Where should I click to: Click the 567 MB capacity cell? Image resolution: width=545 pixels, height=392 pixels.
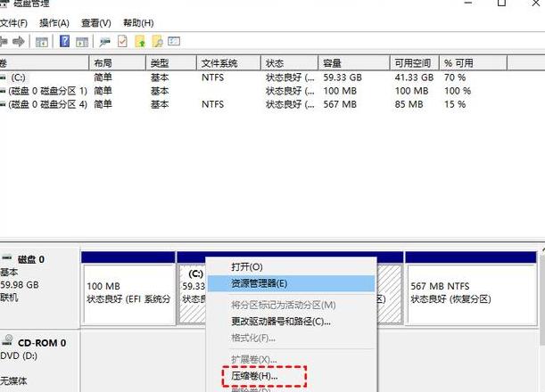pos(340,104)
